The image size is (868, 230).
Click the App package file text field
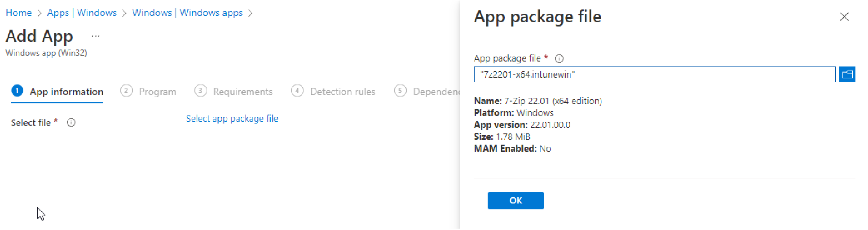coord(654,75)
